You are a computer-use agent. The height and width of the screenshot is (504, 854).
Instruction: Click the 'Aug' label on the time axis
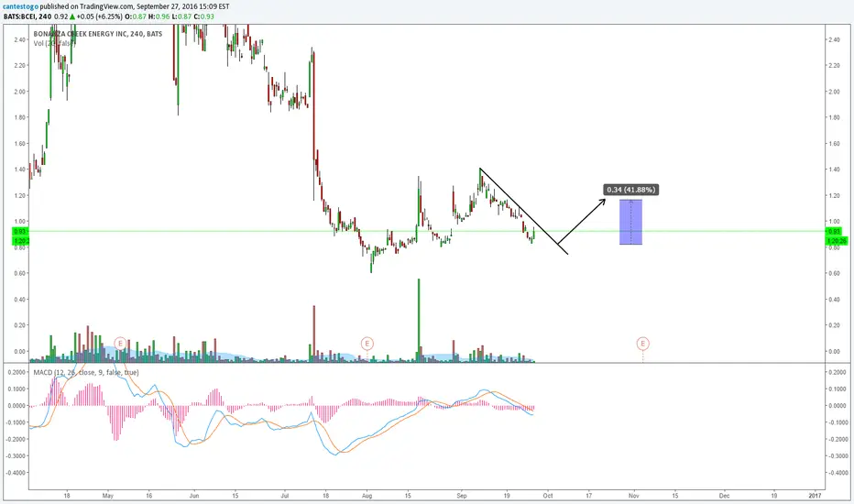[x=367, y=496]
